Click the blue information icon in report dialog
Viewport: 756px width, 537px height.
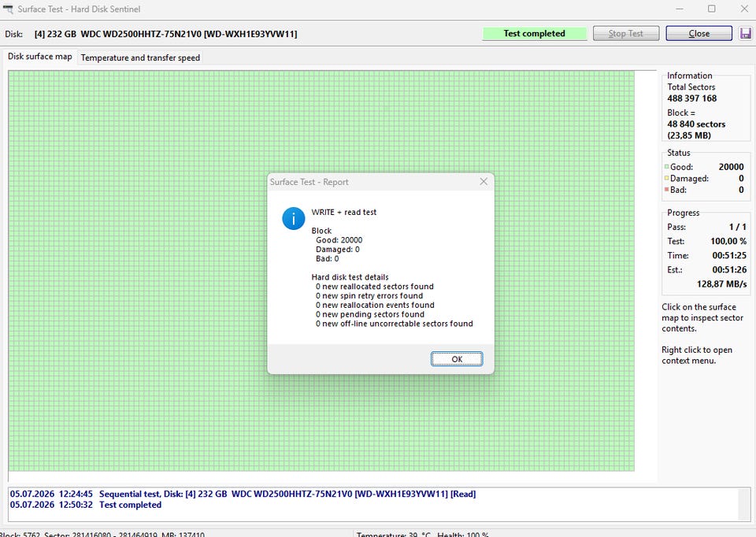[x=293, y=218]
